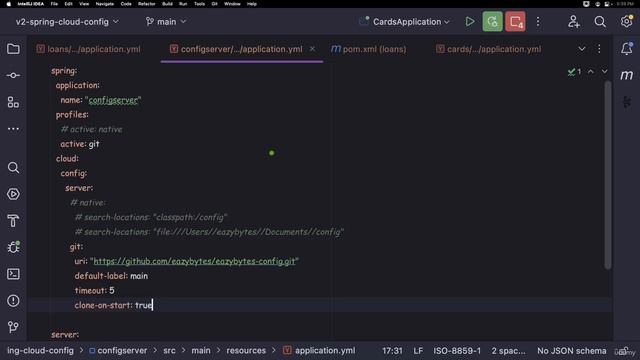Viewport: 640px width, 360px height.
Task: Click resources in the breadcrumb path
Action: point(246,351)
